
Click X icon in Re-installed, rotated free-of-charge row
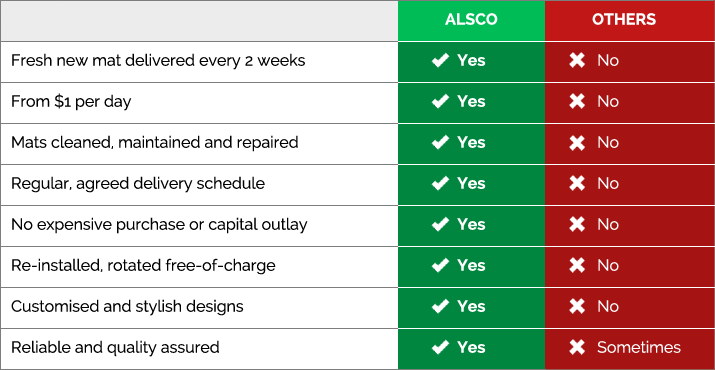coord(577,266)
